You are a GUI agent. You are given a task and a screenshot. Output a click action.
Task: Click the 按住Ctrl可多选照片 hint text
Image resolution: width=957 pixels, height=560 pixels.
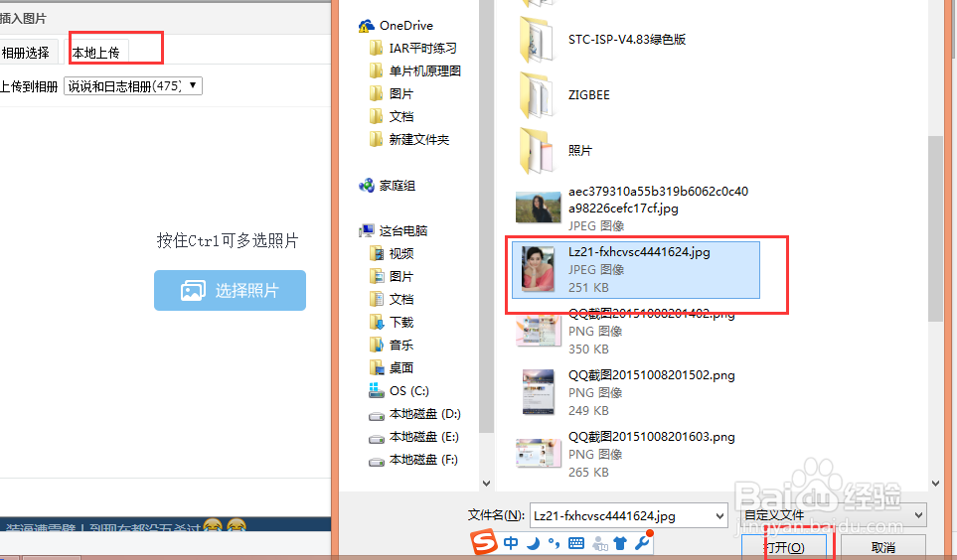(227, 241)
